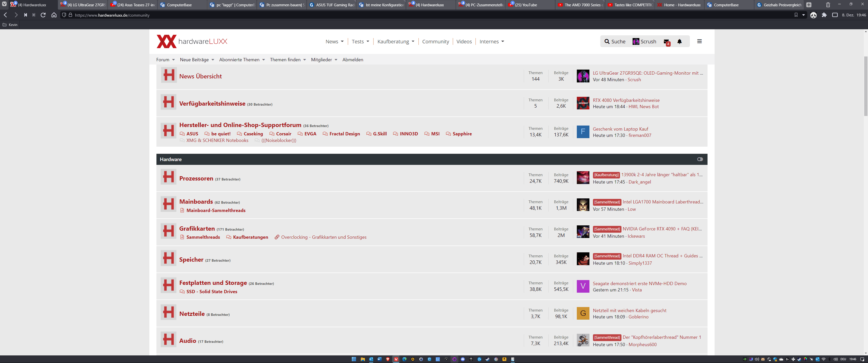
Task: Open the inbox envelope icon
Action: pos(666,42)
